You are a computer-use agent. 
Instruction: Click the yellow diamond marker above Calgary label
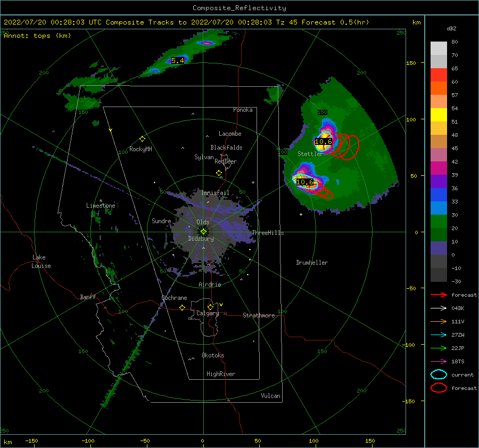point(210,307)
